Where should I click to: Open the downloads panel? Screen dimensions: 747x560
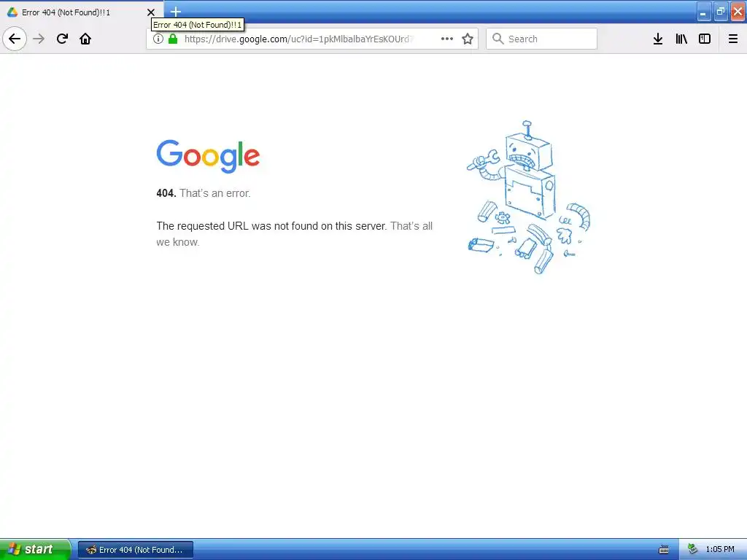[x=658, y=39]
